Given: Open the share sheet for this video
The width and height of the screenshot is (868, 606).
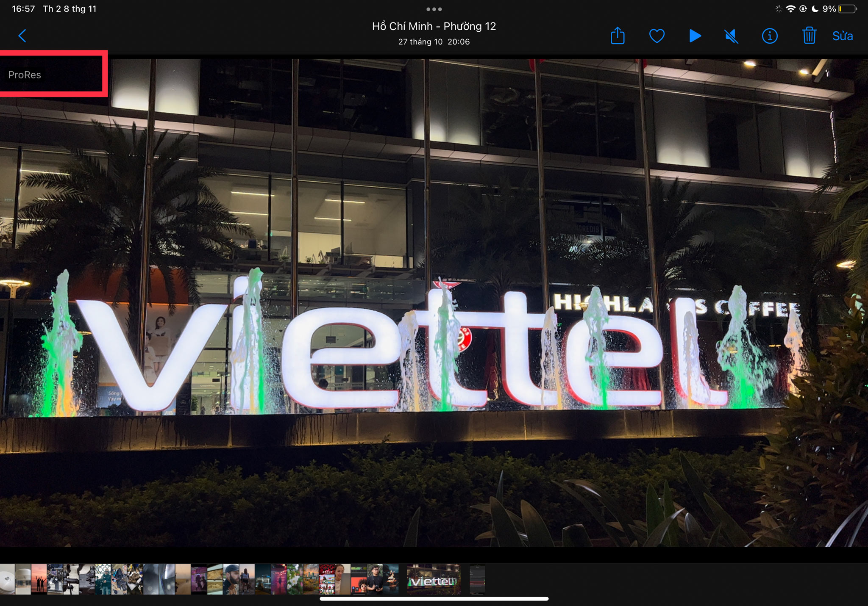Looking at the screenshot, I should 618,36.
